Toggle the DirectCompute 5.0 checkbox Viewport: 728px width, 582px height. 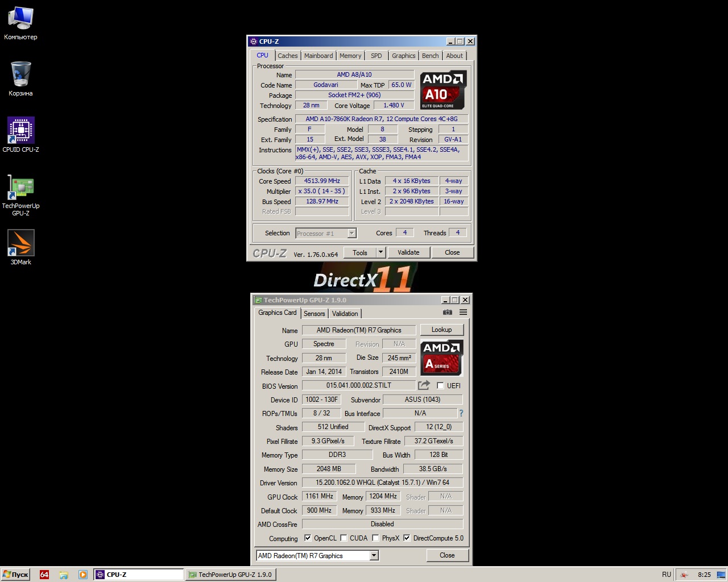pyautogui.click(x=407, y=538)
